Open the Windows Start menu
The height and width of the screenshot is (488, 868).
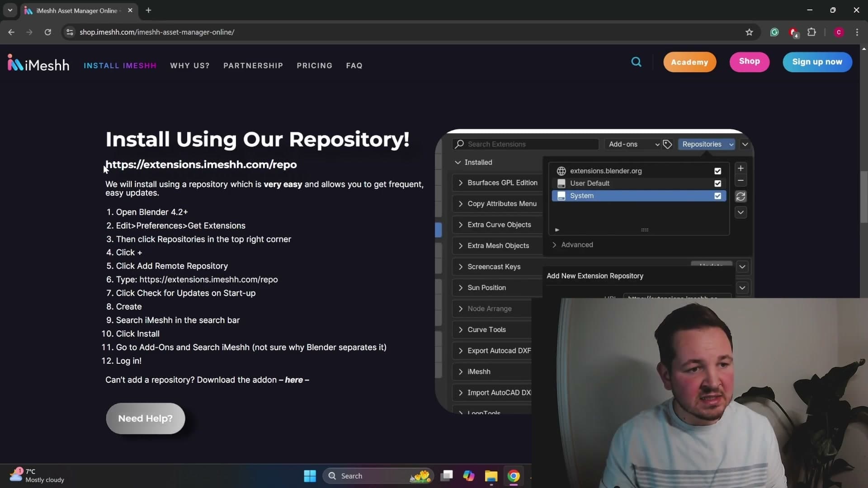310,476
